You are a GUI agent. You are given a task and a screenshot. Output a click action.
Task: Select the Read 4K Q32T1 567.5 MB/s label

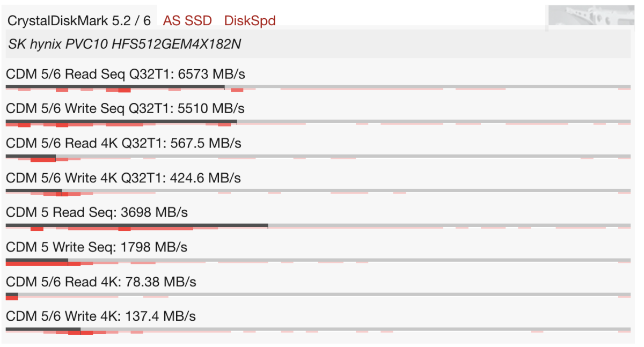click(x=123, y=143)
